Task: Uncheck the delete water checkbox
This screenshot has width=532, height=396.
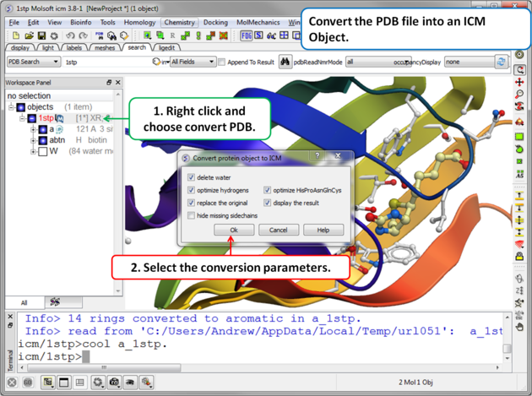Action: pyautogui.click(x=192, y=178)
